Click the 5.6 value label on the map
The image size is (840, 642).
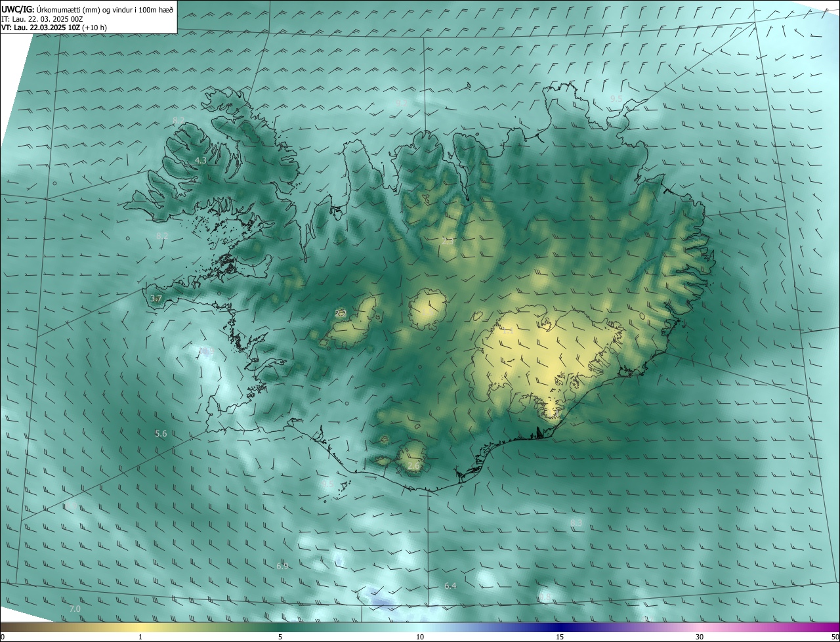[x=161, y=433]
